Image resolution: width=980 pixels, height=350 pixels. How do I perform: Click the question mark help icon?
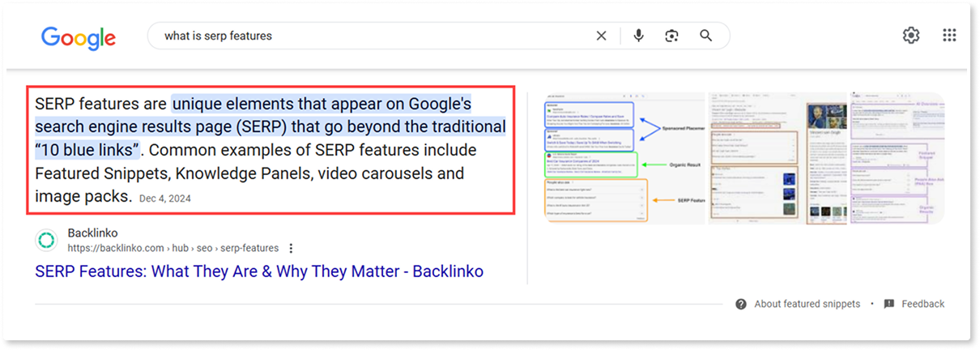click(741, 304)
